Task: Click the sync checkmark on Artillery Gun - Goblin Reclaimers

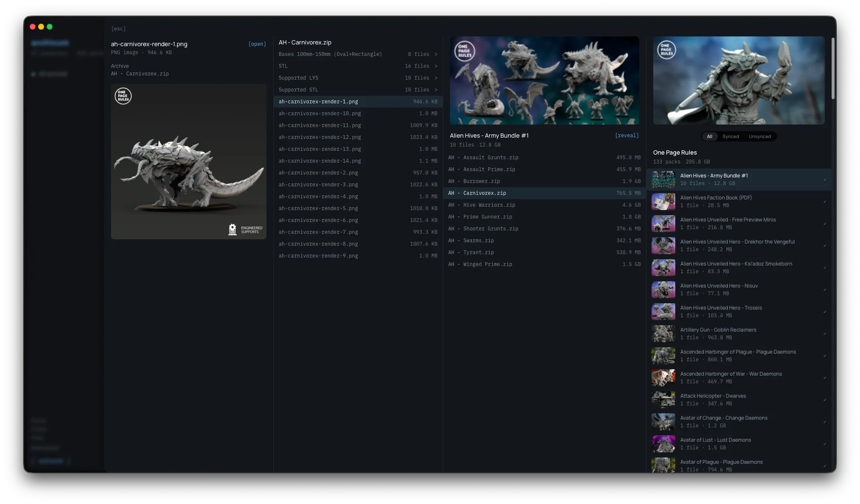Action: pos(824,334)
